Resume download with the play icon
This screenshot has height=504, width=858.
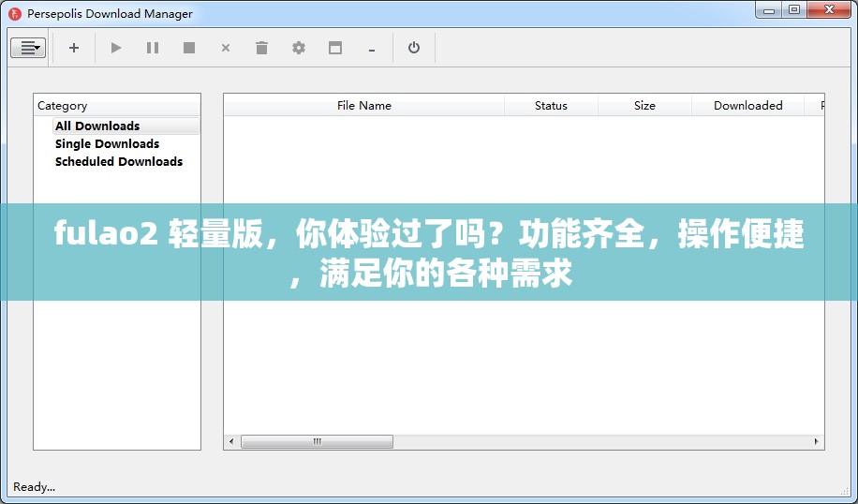point(115,48)
